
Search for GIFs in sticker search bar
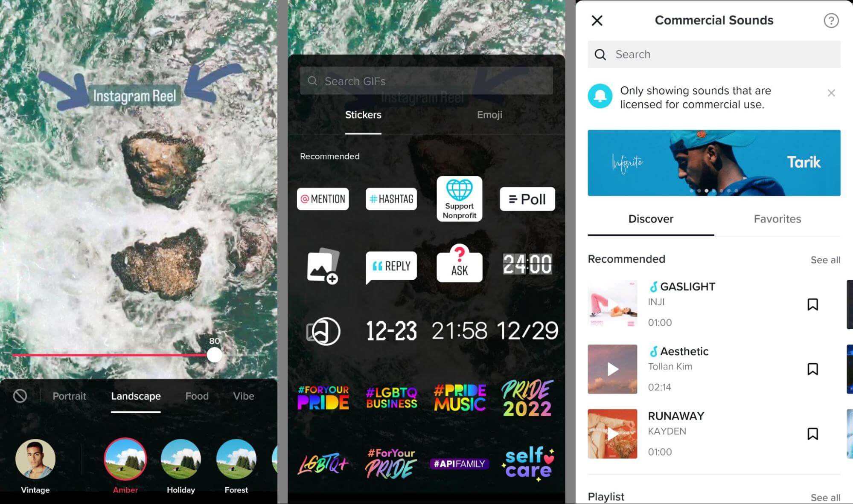pos(427,81)
